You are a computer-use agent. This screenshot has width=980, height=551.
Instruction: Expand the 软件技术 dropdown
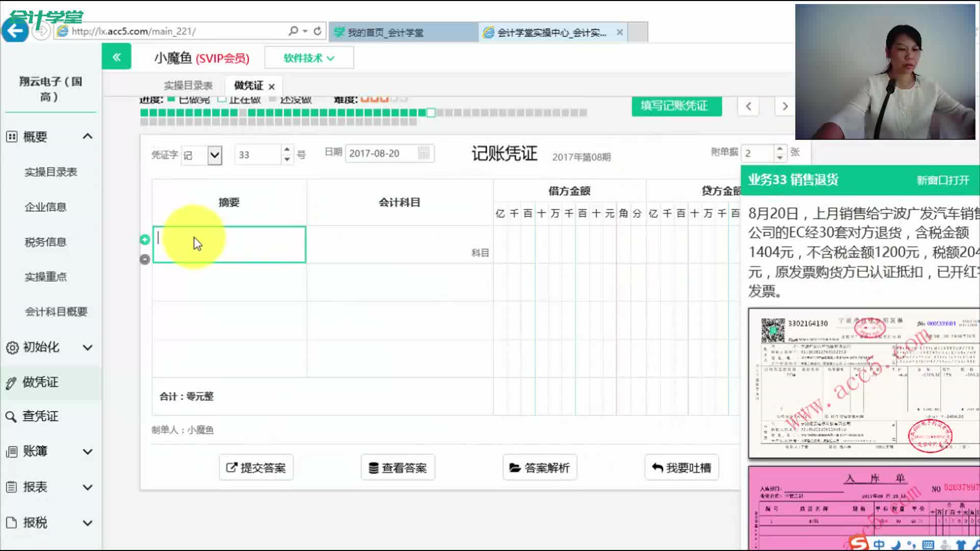(309, 58)
